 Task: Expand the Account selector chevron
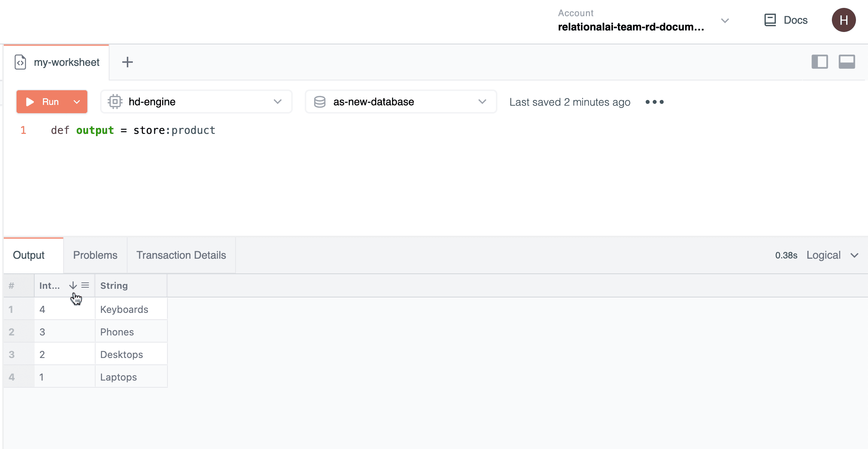point(725,20)
